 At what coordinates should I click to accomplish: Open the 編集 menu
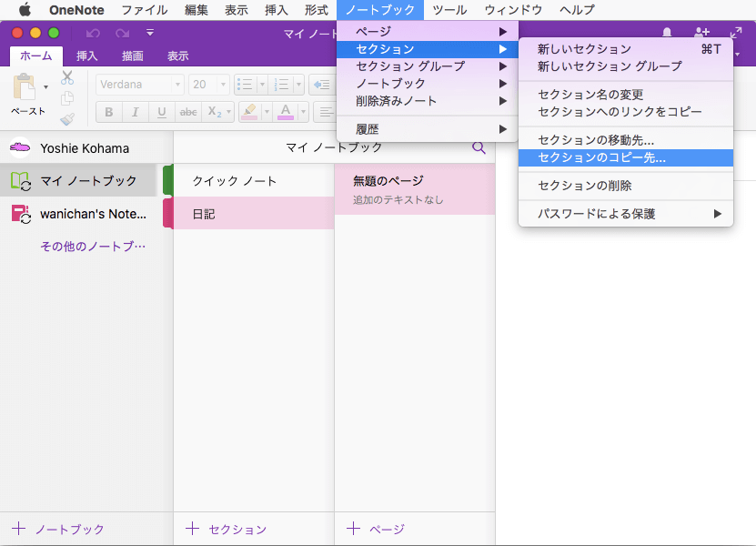coord(197,10)
